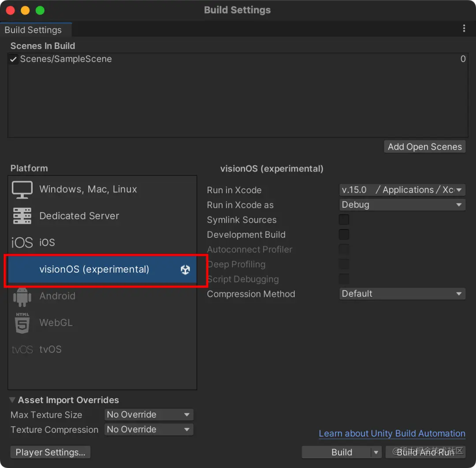Image resolution: width=476 pixels, height=468 pixels.
Task: Open Compression Method dropdown
Action: [x=402, y=294]
